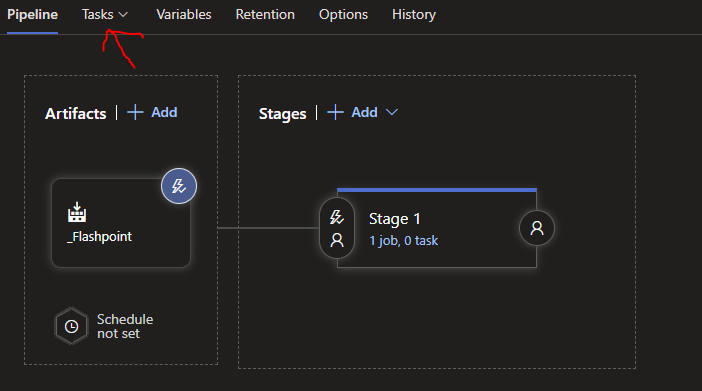
Task: Click Add next to Artifacts
Action: 164,112
